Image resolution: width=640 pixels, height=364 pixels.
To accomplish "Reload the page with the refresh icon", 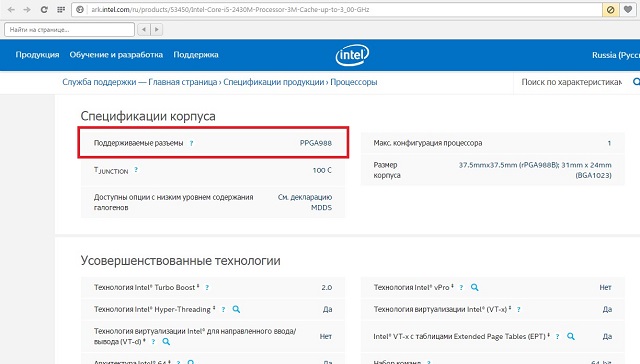I will 44,9.
